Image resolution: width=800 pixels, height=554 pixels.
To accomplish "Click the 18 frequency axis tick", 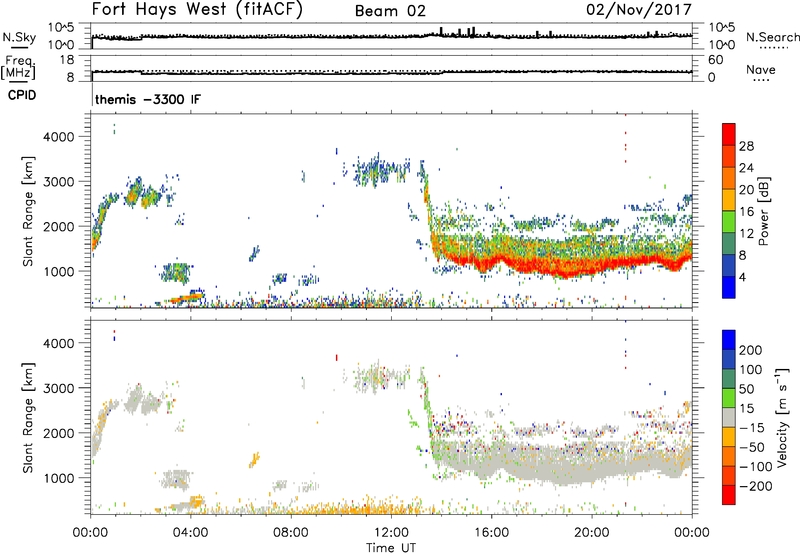I will 68,60.
